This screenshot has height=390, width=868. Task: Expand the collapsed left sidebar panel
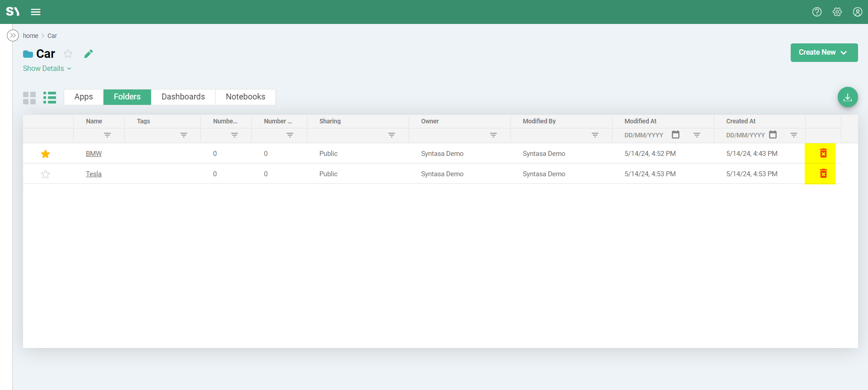(x=13, y=35)
